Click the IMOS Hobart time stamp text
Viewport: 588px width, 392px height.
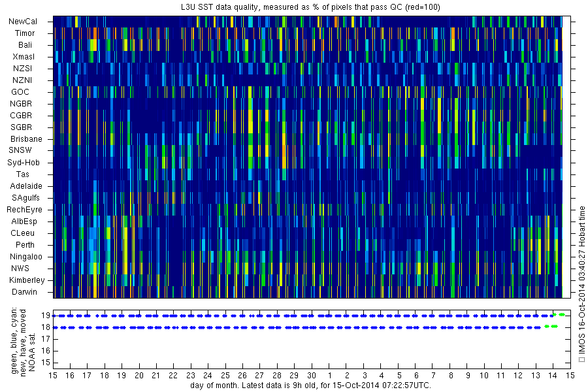(x=582, y=285)
